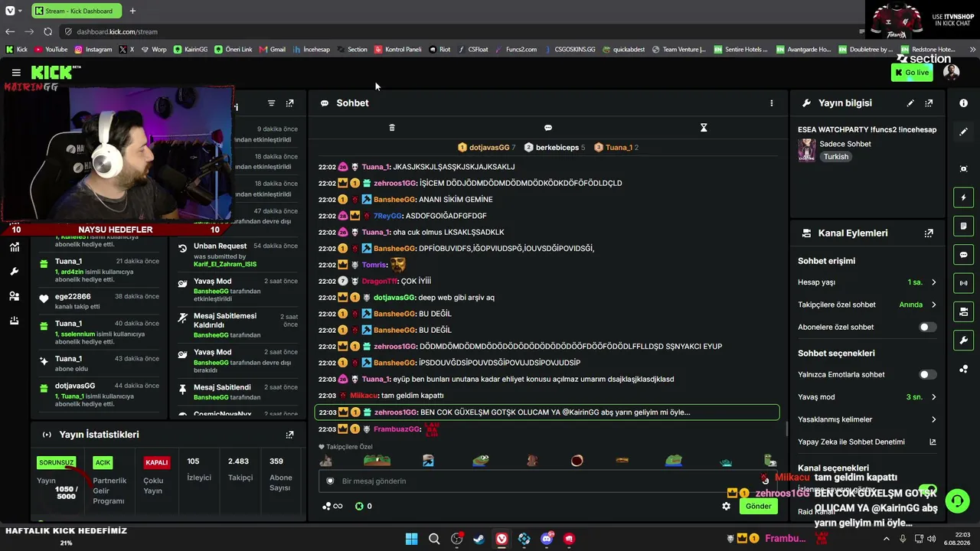Click the lightning bolt sidebar icon
Viewport: 980px width, 551px height.
pos(964,197)
